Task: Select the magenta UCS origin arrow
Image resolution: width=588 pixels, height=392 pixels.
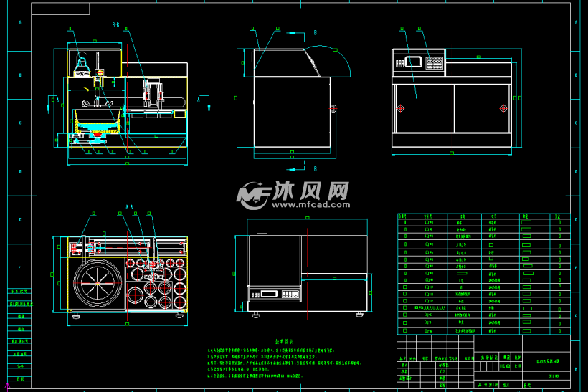Action: click(x=7, y=386)
